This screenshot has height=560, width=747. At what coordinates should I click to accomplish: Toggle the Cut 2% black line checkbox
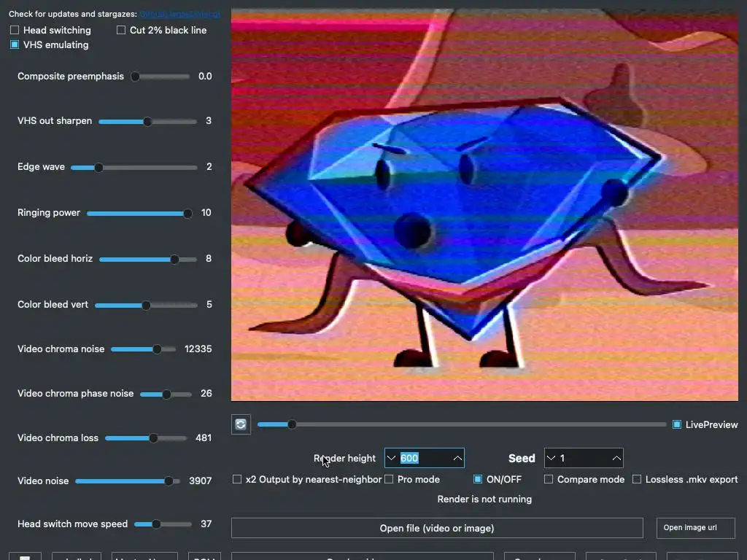[x=121, y=30]
